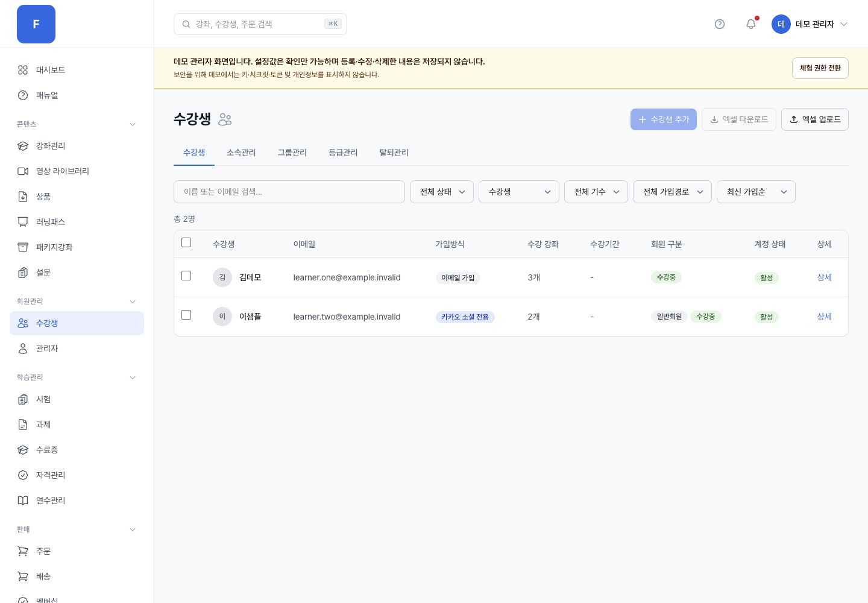The width and height of the screenshot is (868, 603).
Task: Click the 엑셀 업로드 button
Action: [815, 119]
